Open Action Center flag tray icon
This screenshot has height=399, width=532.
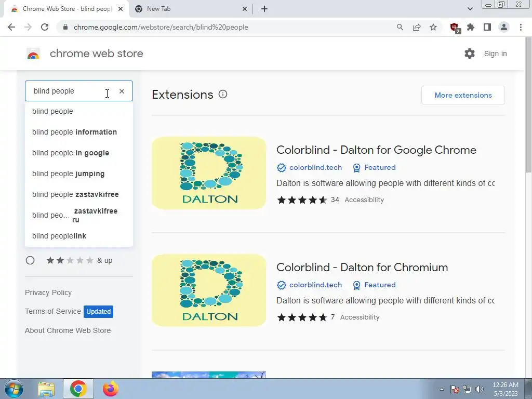coord(455,389)
